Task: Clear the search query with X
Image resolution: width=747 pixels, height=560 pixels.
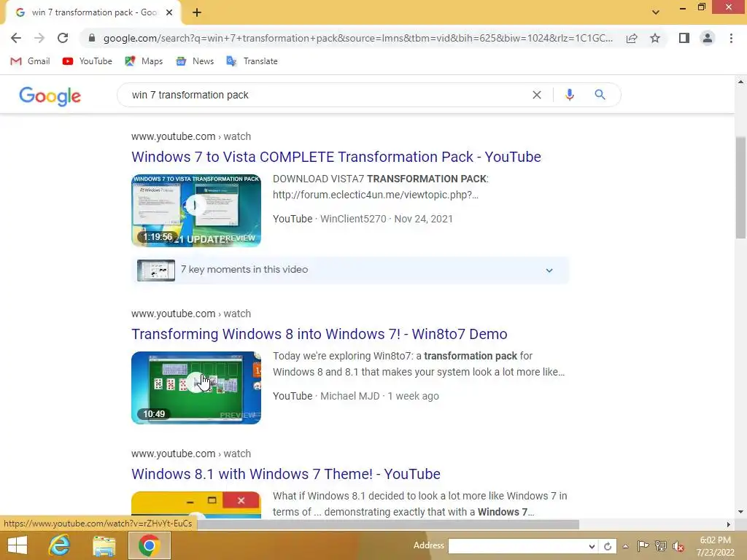Action: (x=536, y=95)
